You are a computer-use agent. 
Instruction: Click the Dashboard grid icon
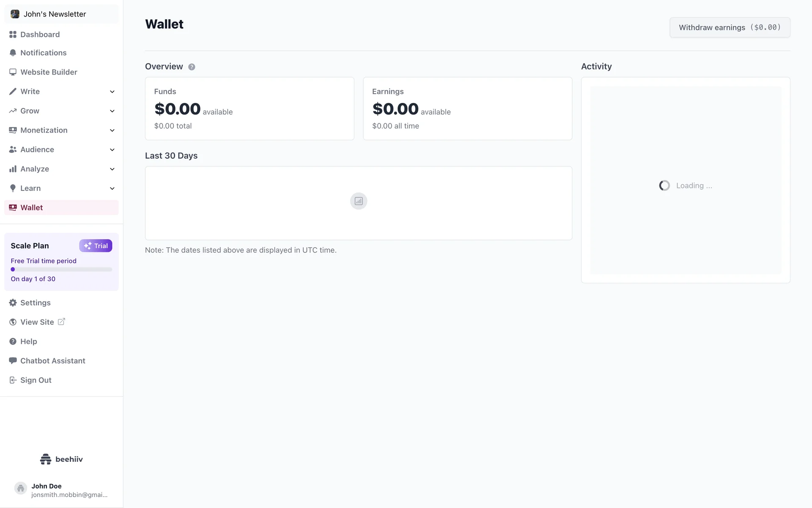pyautogui.click(x=13, y=34)
